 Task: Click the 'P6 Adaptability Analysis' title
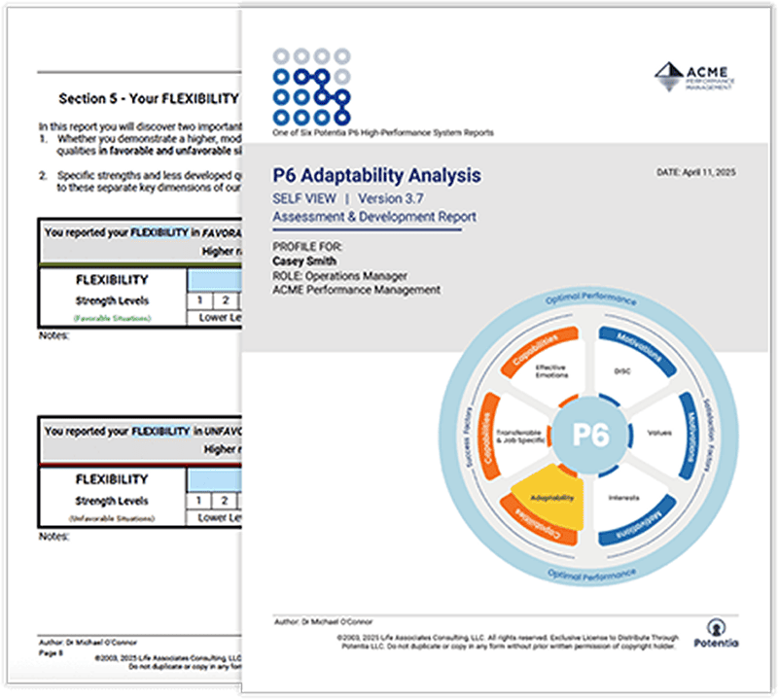click(x=376, y=175)
